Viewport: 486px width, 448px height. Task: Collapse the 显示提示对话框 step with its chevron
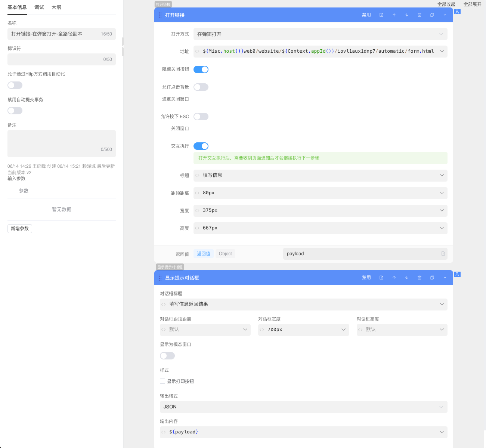[445, 278]
